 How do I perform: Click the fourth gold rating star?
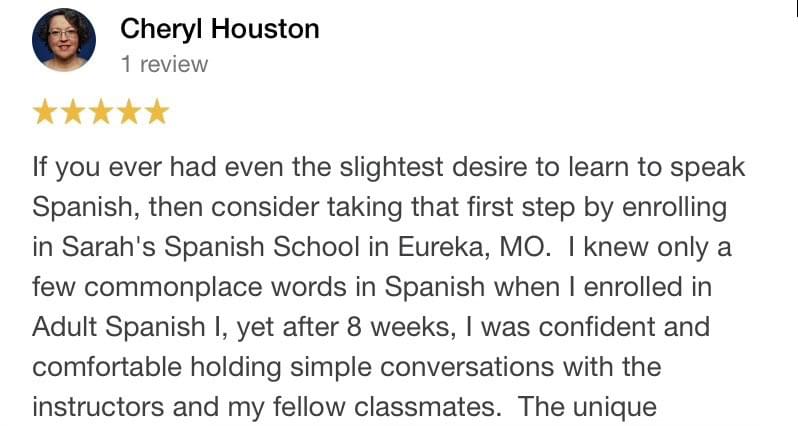tap(129, 112)
